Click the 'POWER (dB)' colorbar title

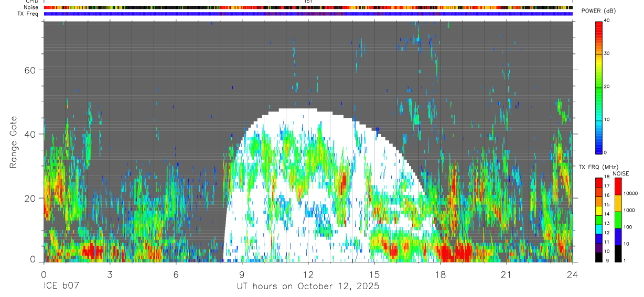pyautogui.click(x=598, y=11)
